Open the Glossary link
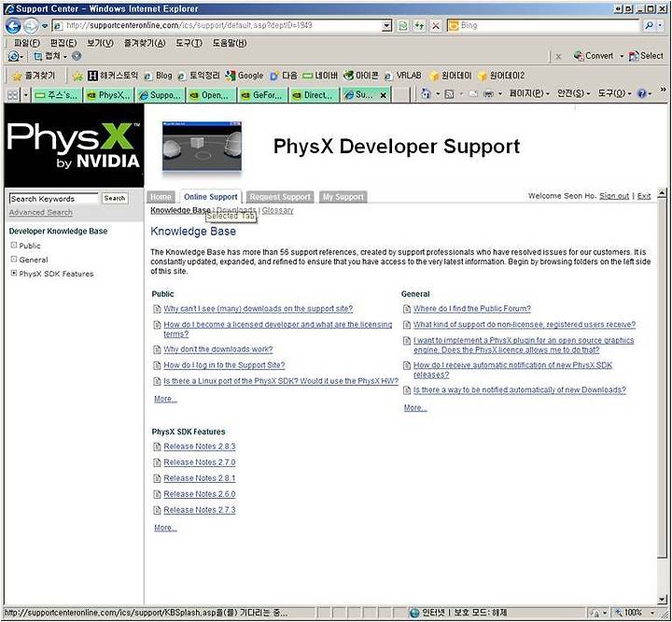 click(x=278, y=211)
